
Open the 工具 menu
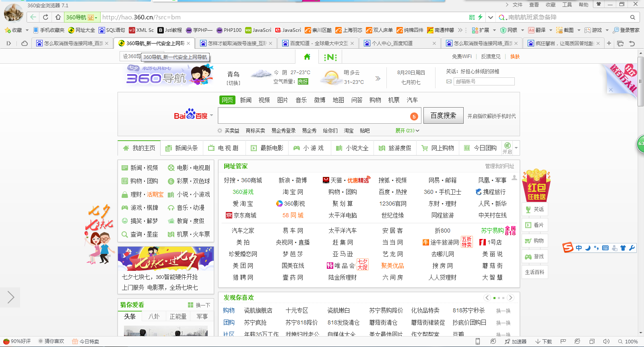coord(567,5)
